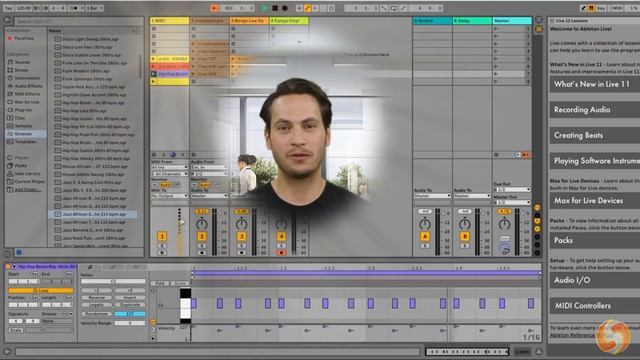Toggle Track 3 activator button
Screen dimensions: 640x360
click(241, 236)
